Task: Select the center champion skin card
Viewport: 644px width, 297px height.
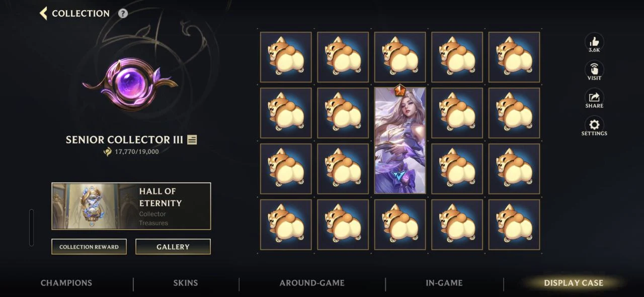Action: tap(400, 140)
